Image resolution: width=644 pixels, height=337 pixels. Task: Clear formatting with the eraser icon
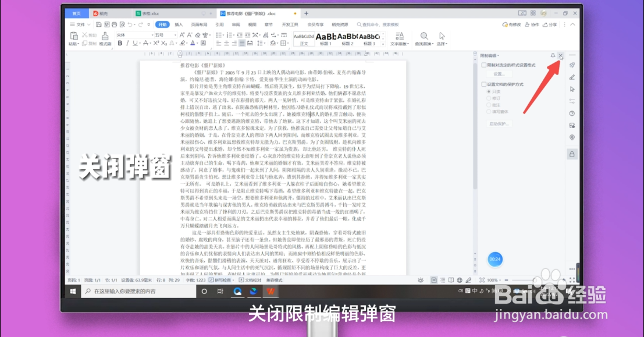pos(198,36)
